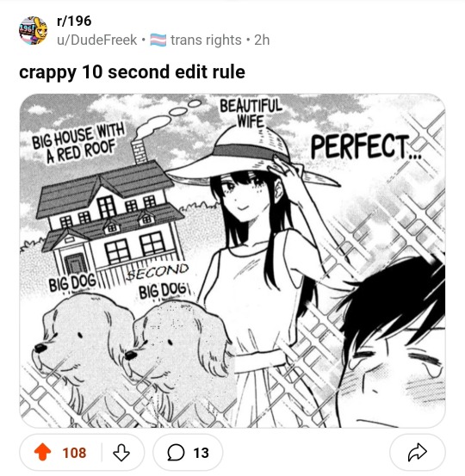Open the 'crappy 10 second edit rule' post title
The height and width of the screenshot is (476, 465).
coord(132,72)
